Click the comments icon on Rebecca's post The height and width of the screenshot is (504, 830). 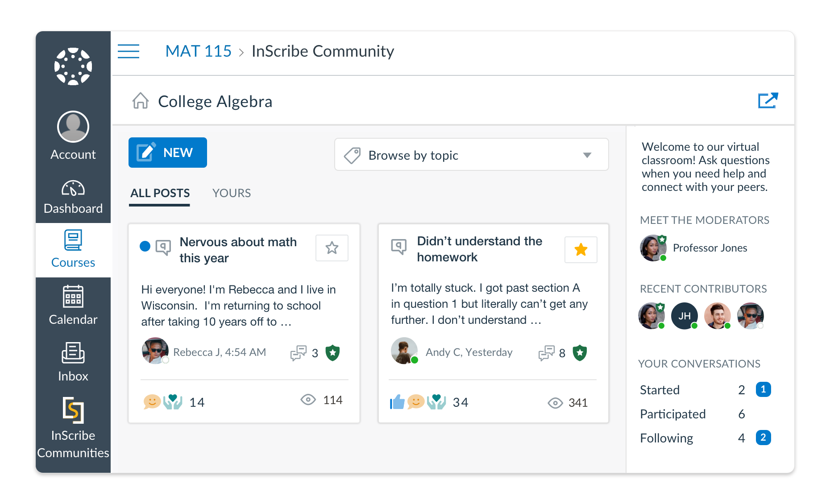(x=299, y=353)
